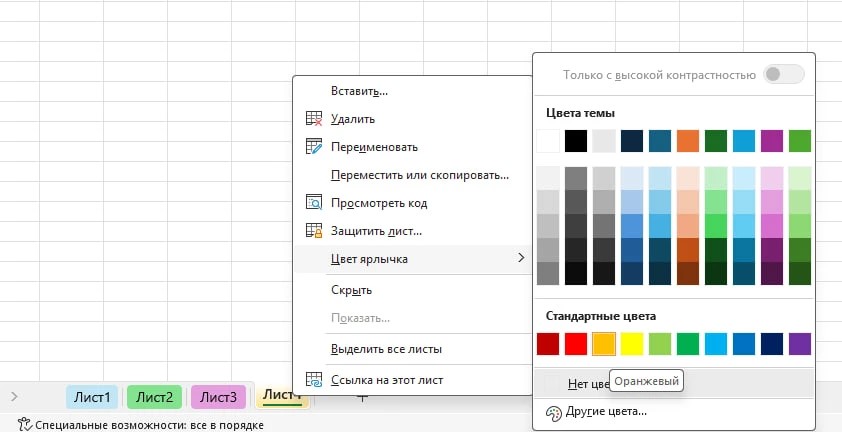Select Переместить или скопировать... menu item
Viewport: 842px width, 432px height.
click(420, 175)
